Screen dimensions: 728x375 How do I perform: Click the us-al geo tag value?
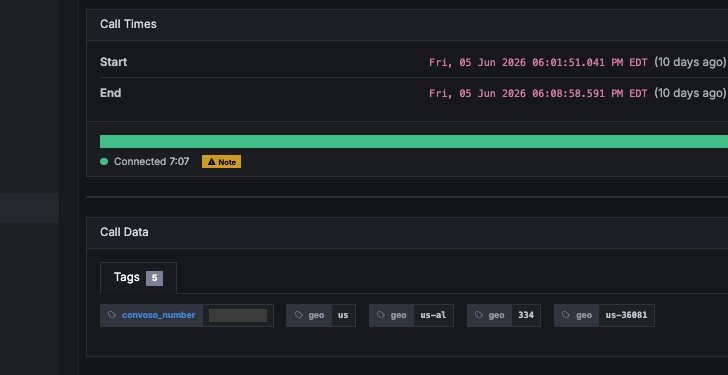pyautogui.click(x=433, y=315)
